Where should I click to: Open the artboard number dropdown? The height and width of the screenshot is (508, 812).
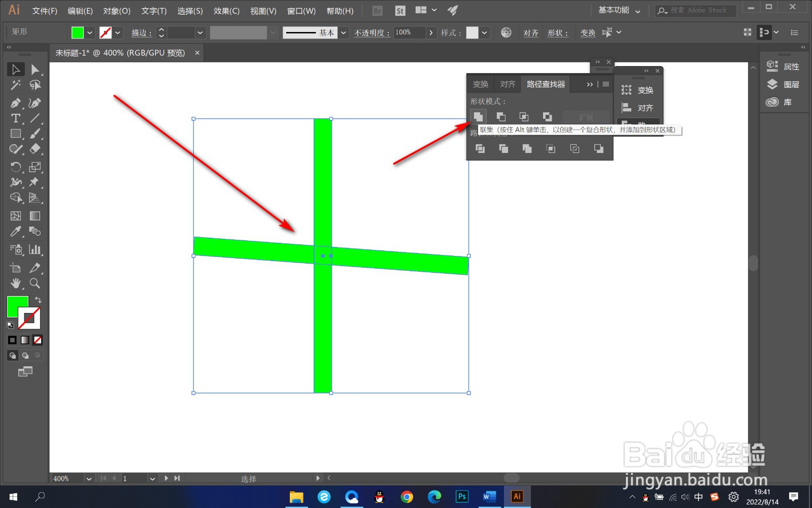click(152, 479)
